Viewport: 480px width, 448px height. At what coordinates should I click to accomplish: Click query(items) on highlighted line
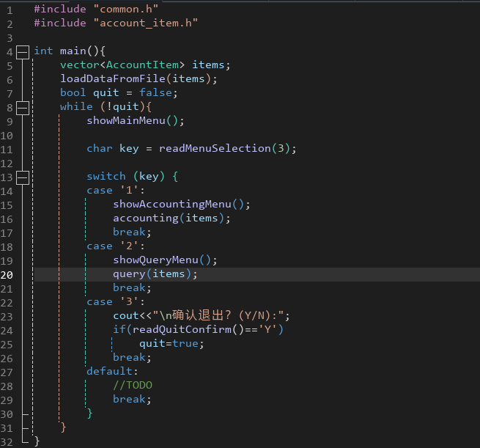(155, 274)
